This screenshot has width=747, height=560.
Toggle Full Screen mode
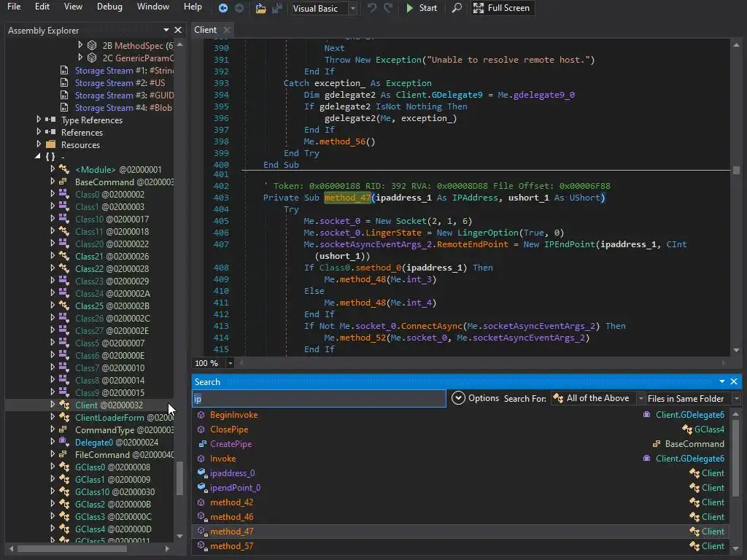coord(501,8)
